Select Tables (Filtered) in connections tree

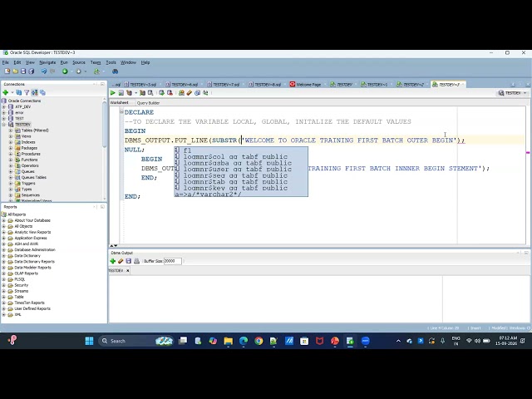35,131
